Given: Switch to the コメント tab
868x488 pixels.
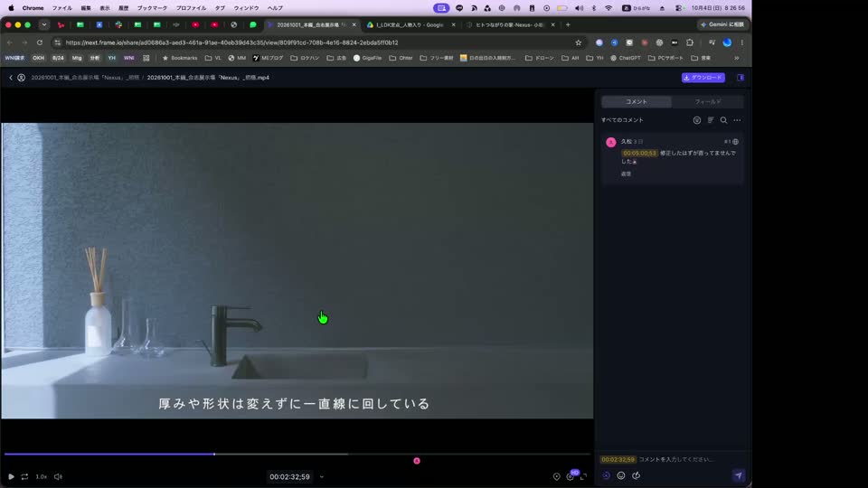Looking at the screenshot, I should (x=636, y=102).
